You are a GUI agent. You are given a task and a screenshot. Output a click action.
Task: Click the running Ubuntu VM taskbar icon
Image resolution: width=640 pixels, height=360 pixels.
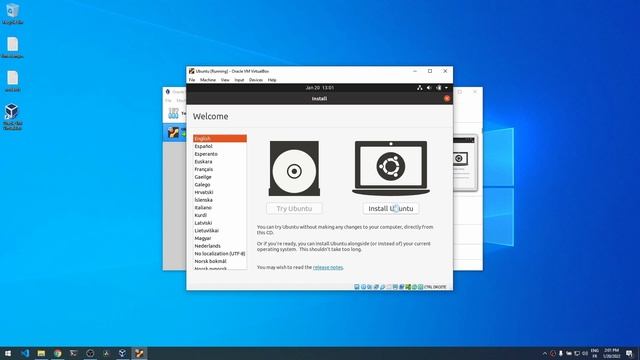click(x=139, y=353)
